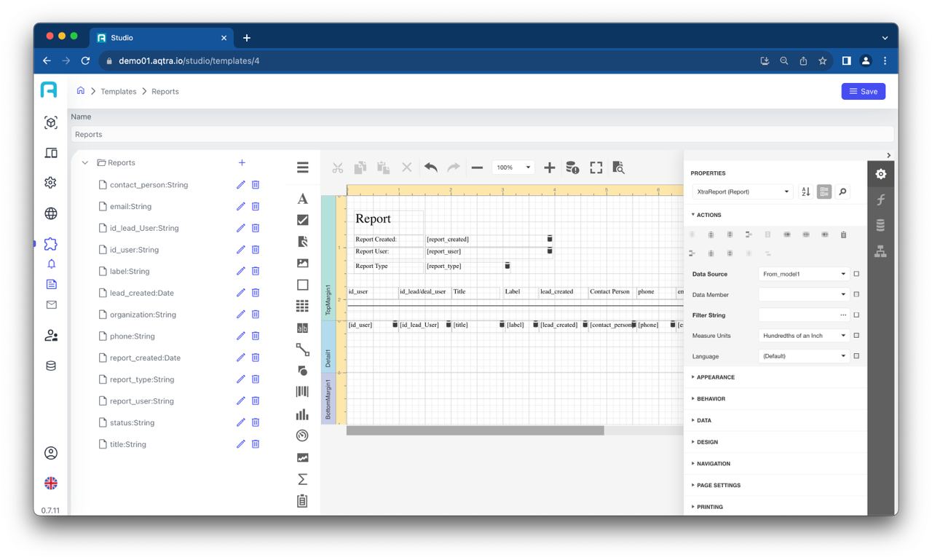Add a new field to Reports
Screen dimensions: 932x560
point(242,163)
